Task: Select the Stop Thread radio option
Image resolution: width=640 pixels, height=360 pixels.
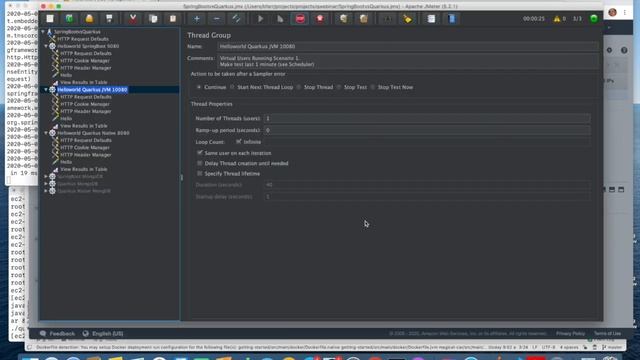Action: click(299, 87)
